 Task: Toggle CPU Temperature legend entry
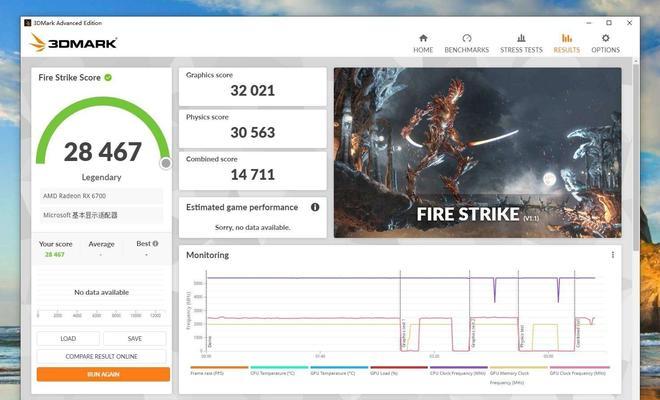pyautogui.click(x=279, y=371)
